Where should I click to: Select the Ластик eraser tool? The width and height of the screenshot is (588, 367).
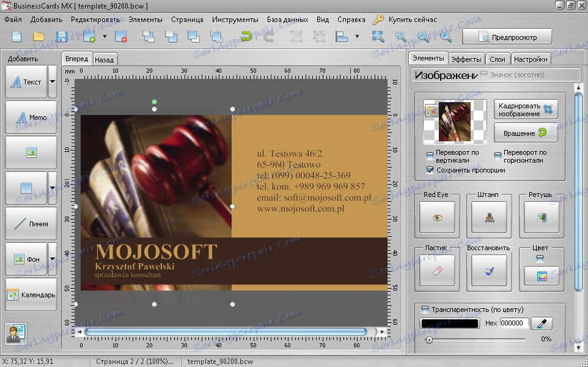437,270
